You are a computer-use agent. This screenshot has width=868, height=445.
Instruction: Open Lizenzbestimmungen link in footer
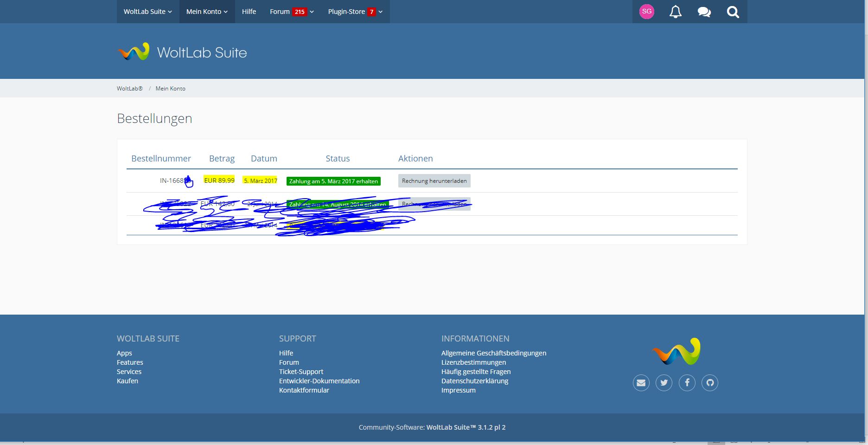click(x=473, y=362)
